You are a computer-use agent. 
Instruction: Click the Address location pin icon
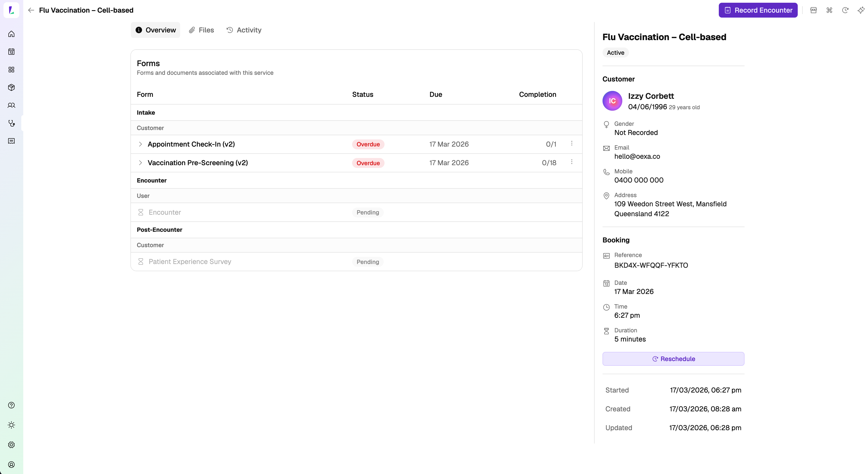[606, 196]
